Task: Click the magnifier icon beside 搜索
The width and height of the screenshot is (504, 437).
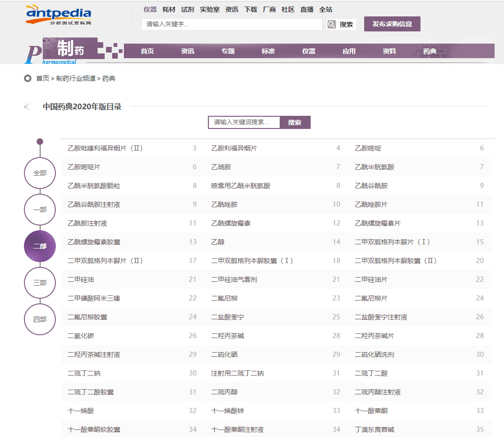Action: (331, 24)
